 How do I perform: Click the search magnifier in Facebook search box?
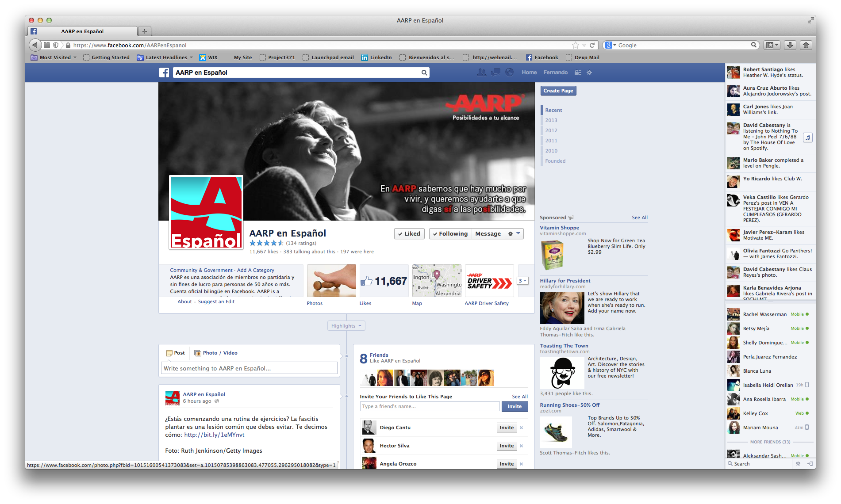tap(424, 73)
